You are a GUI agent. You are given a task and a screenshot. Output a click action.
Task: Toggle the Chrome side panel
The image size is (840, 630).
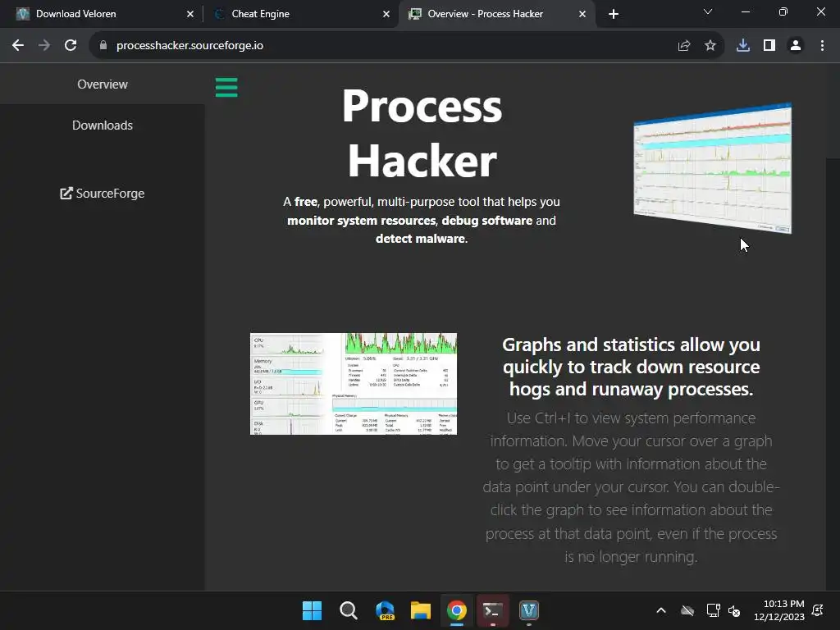point(769,46)
